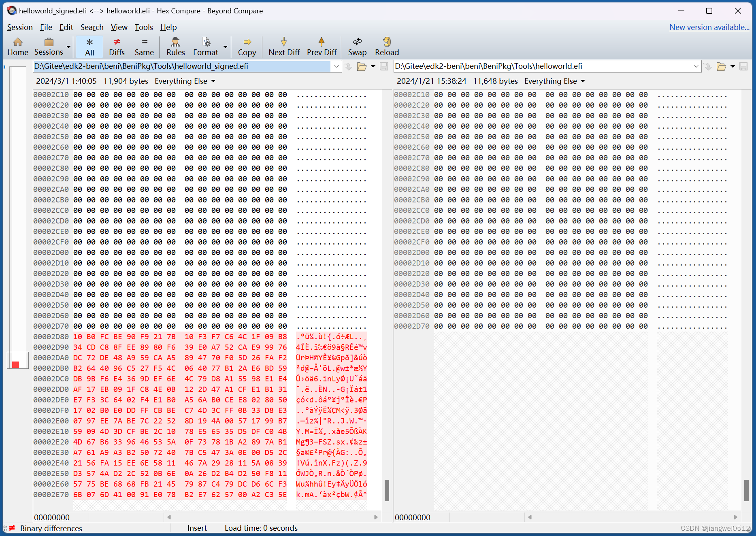The image size is (756, 536).
Task: Jump to the Next Diff
Action: [284, 47]
